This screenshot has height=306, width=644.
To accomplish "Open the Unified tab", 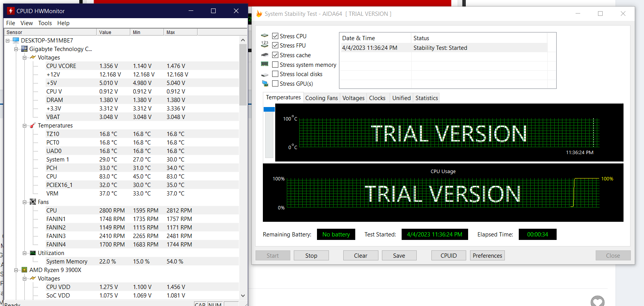I will 401,98.
